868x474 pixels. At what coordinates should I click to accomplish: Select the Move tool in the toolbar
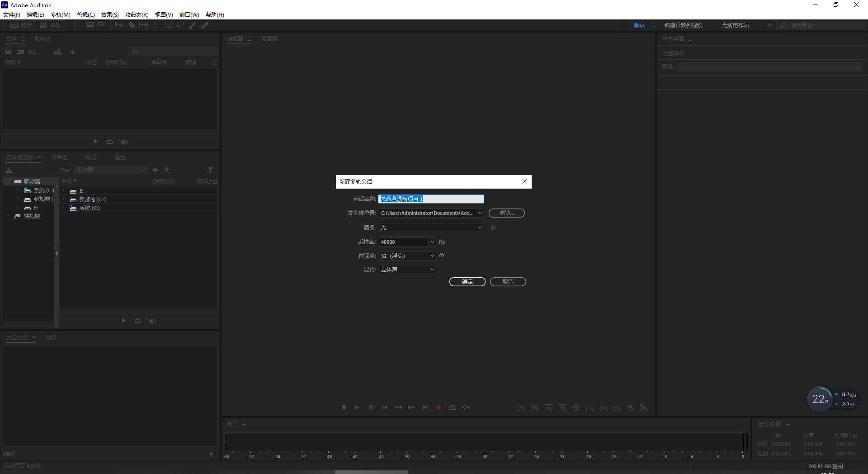tap(119, 25)
